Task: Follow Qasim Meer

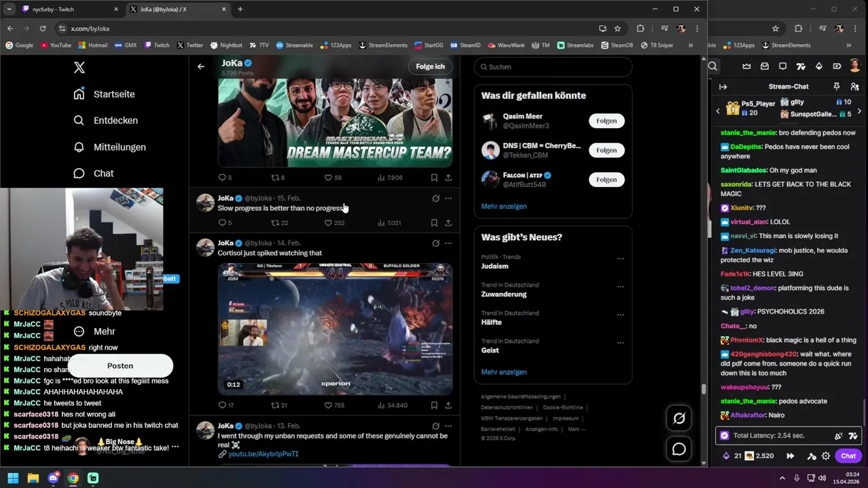Action: (x=606, y=121)
